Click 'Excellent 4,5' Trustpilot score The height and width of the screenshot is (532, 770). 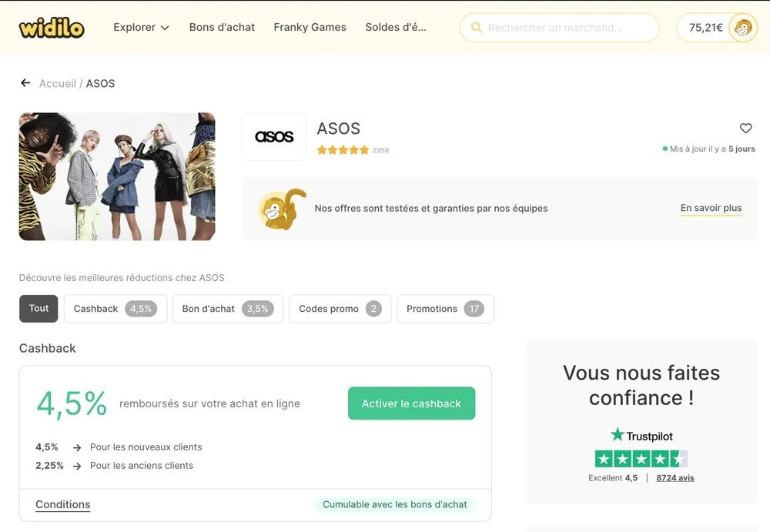613,477
